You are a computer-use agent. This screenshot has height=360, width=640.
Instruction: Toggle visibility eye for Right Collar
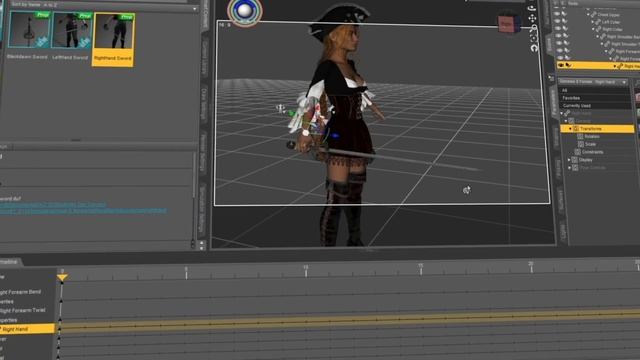[x=558, y=28]
